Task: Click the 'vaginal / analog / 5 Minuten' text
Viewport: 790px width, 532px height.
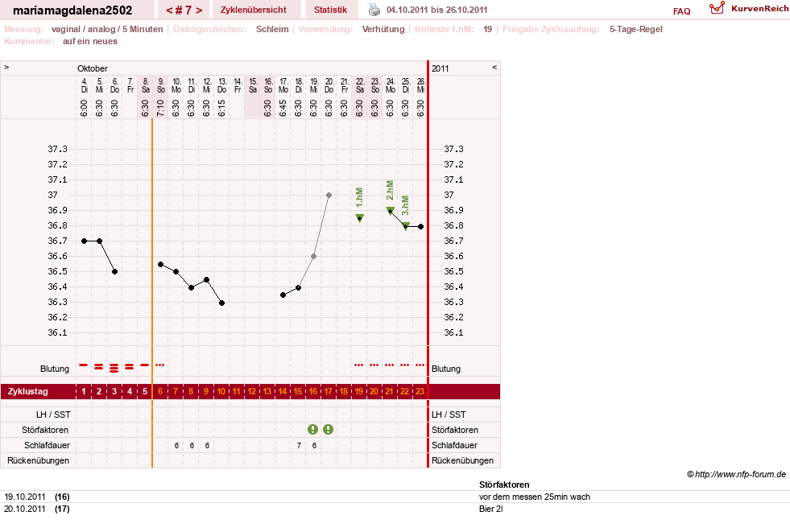Action: click(107, 29)
